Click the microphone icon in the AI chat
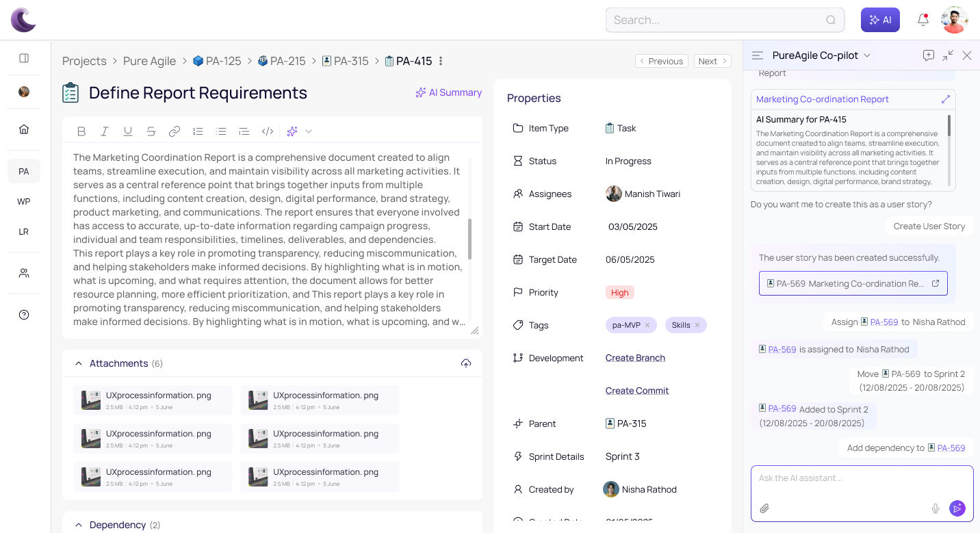 point(936,508)
